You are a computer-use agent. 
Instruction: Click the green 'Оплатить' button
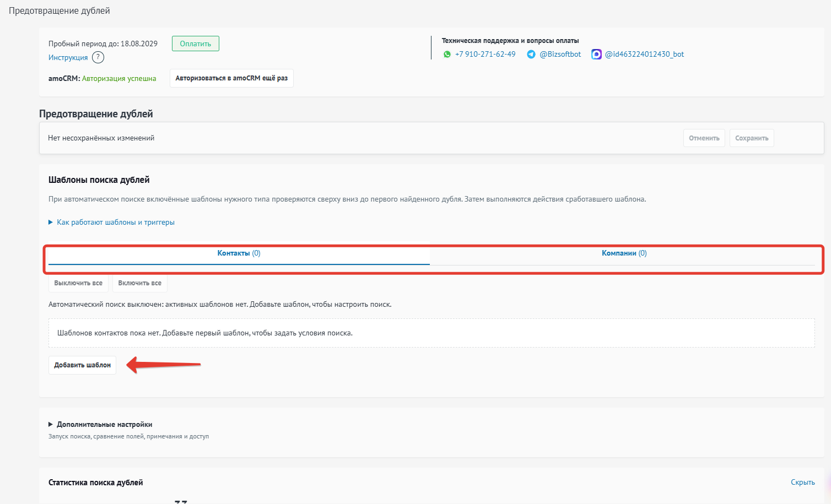[x=196, y=44]
